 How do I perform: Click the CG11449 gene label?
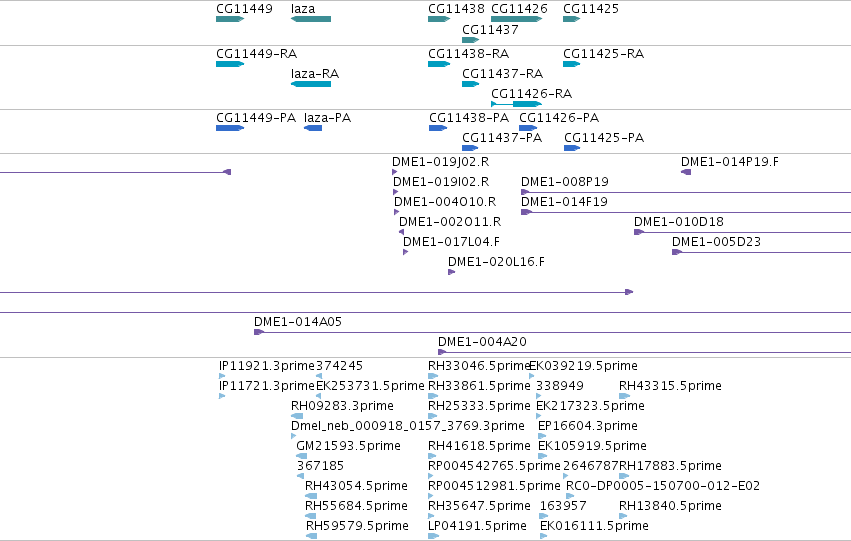(244, 9)
